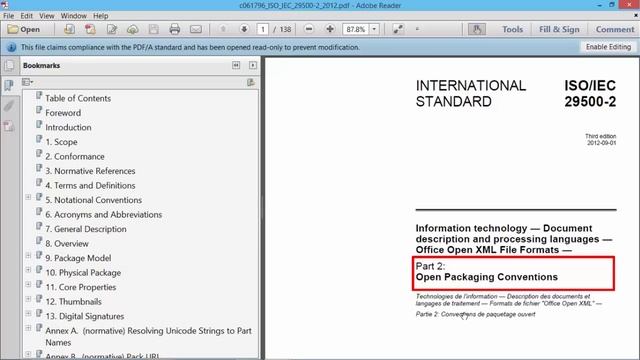Click the bookmark icon beside Foreword
Screen dimensions: 640x360
(x=39, y=110)
